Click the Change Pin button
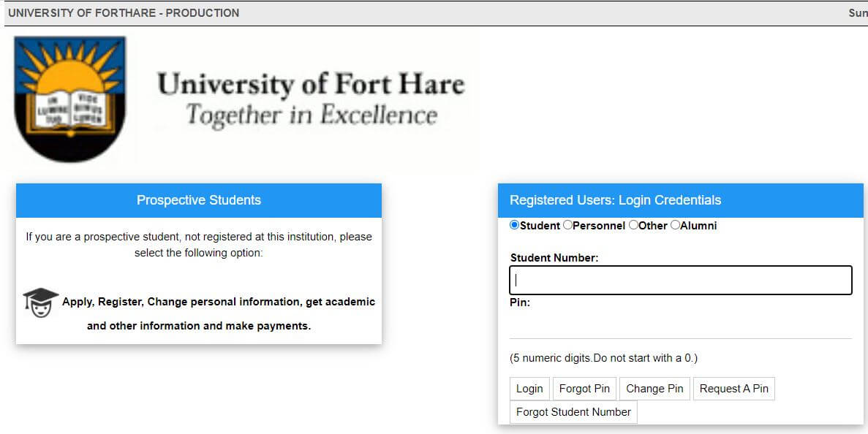 tap(654, 389)
